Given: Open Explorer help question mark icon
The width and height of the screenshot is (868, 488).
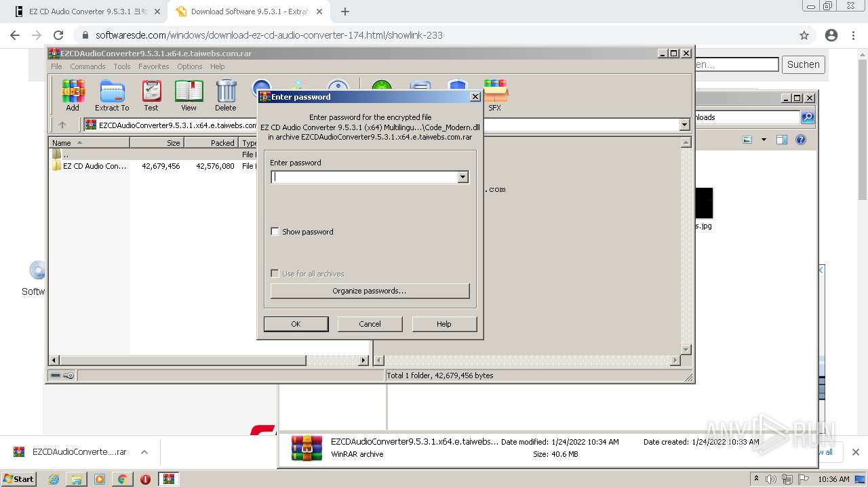Looking at the screenshot, I should pyautogui.click(x=801, y=140).
